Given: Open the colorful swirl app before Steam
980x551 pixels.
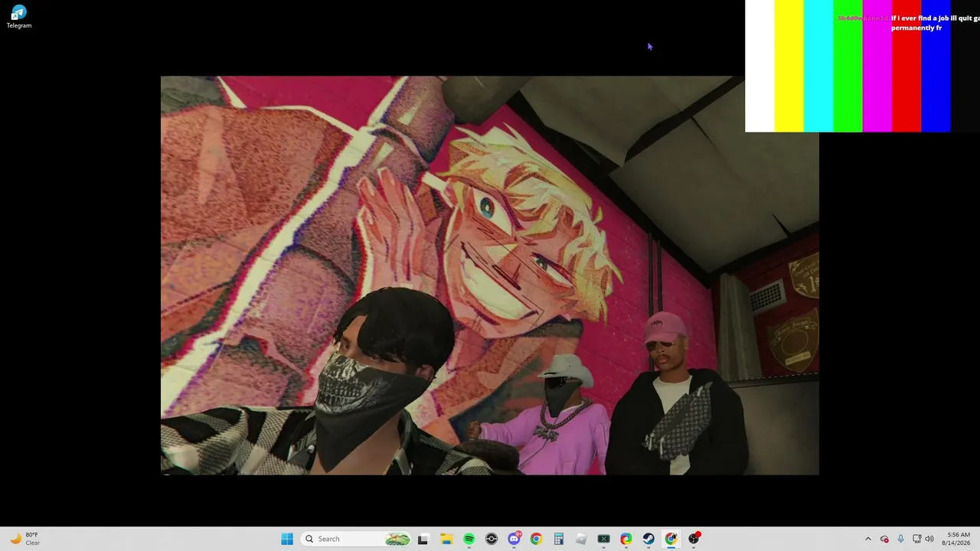Looking at the screenshot, I should pos(626,539).
